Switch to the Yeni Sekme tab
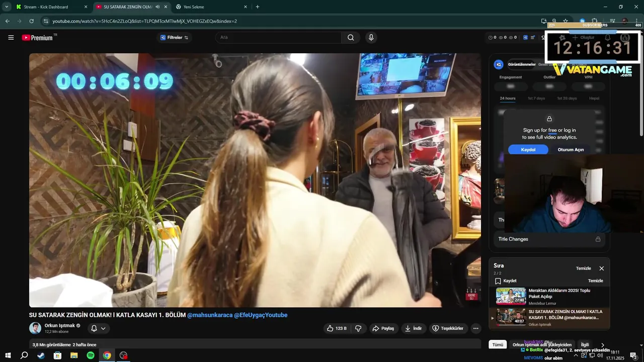This screenshot has height=362, width=644. [211, 7]
